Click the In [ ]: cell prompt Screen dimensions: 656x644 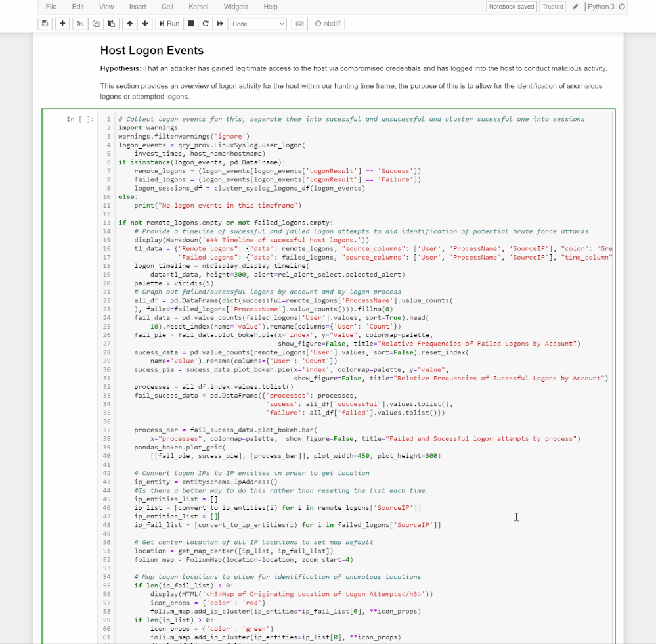[x=80, y=120]
